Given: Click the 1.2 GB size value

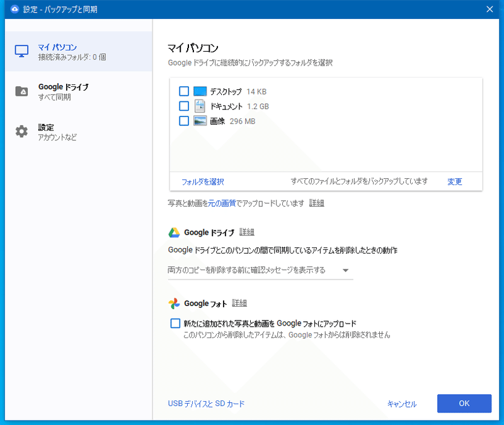Looking at the screenshot, I should (258, 106).
